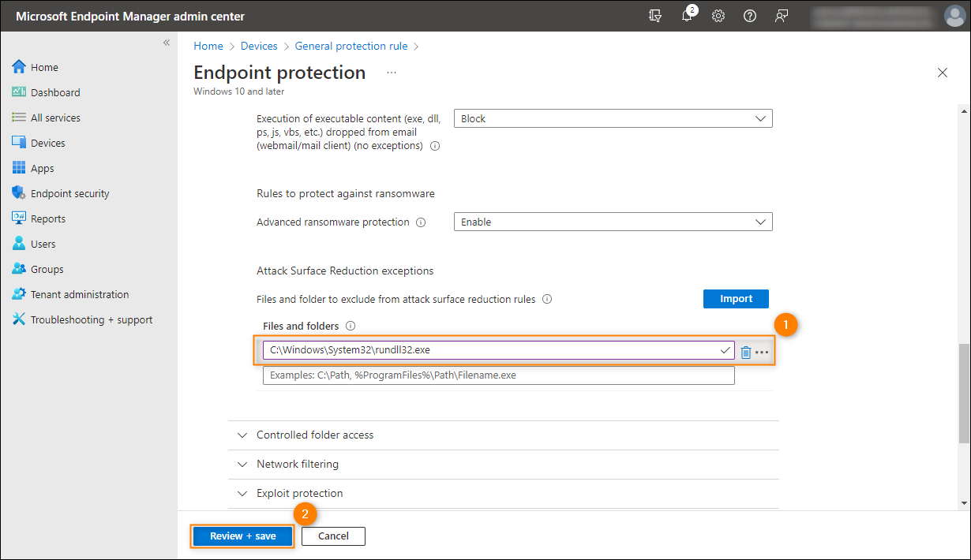The height and width of the screenshot is (560, 971).
Task: Delete the rundll32.exe exclusion entry
Action: coord(746,352)
